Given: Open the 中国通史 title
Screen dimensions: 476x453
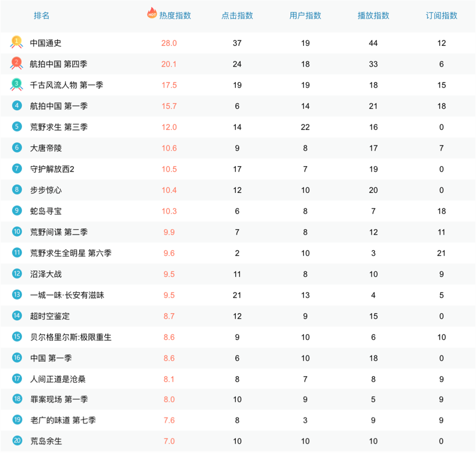Looking at the screenshot, I should click(45, 43).
